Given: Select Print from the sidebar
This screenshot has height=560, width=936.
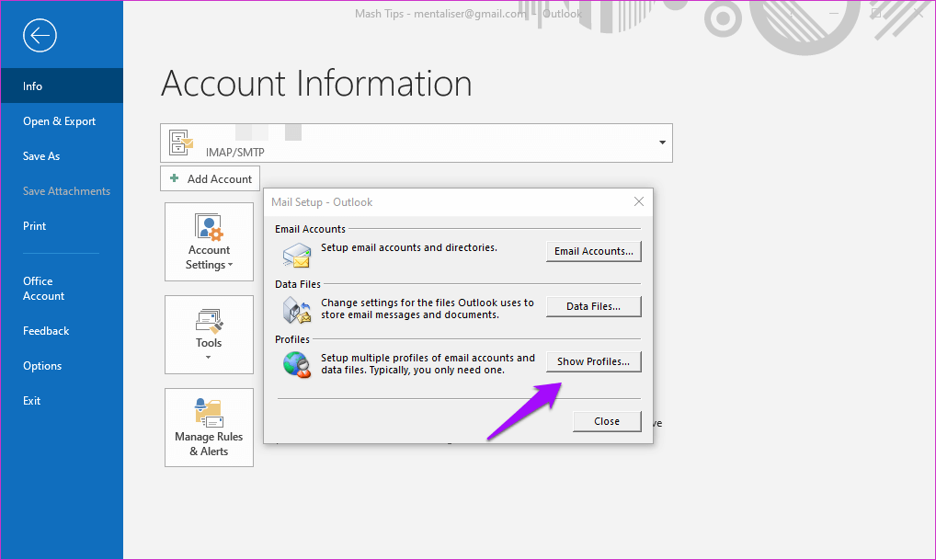Looking at the screenshot, I should (x=34, y=226).
